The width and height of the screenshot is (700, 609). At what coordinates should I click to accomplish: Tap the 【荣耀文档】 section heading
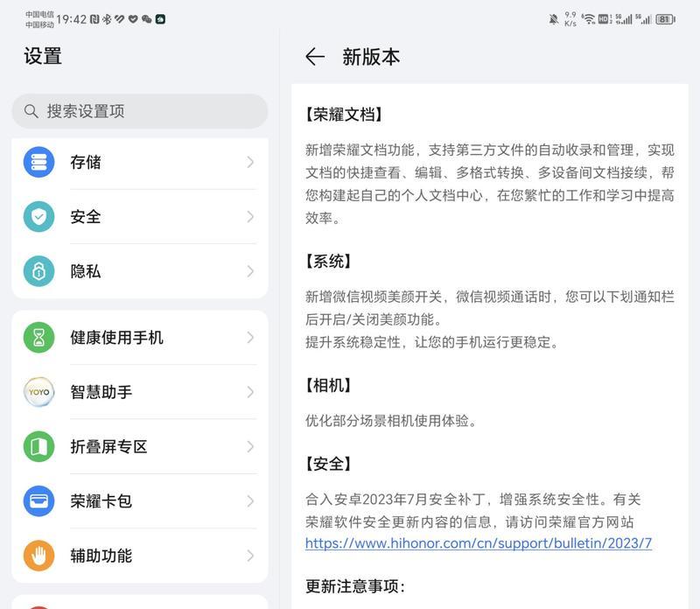coord(344,115)
